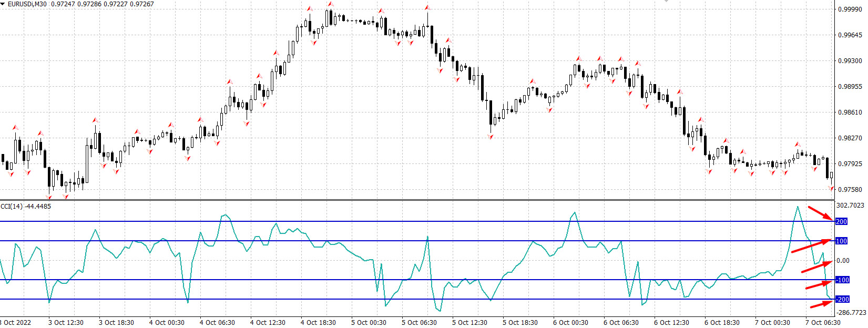Image resolution: width=868 pixels, height=328 pixels.
Task: Click the blue -100 level tag
Action: tap(842, 280)
